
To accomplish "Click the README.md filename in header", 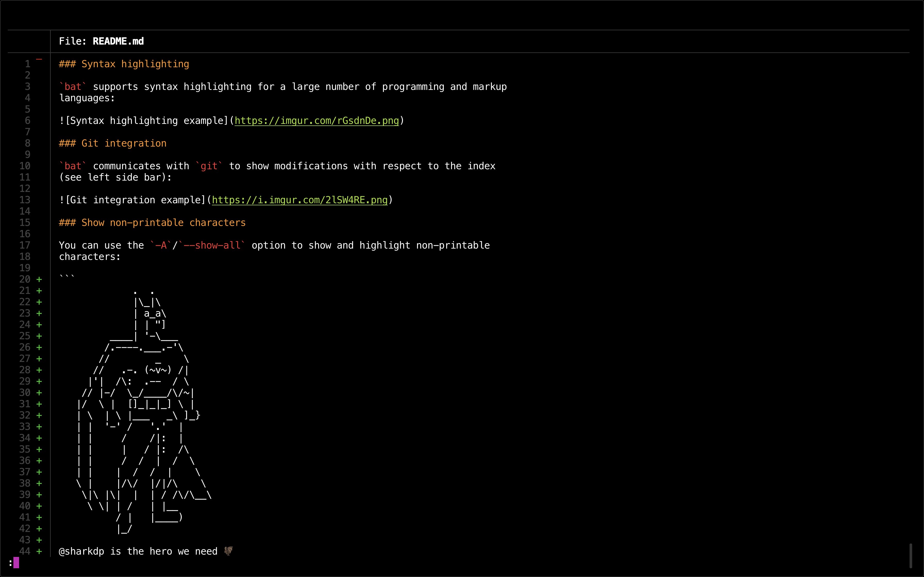I will 118,41.
